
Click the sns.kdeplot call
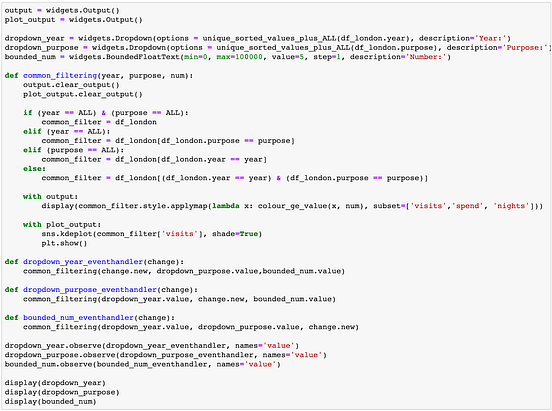tap(152, 234)
